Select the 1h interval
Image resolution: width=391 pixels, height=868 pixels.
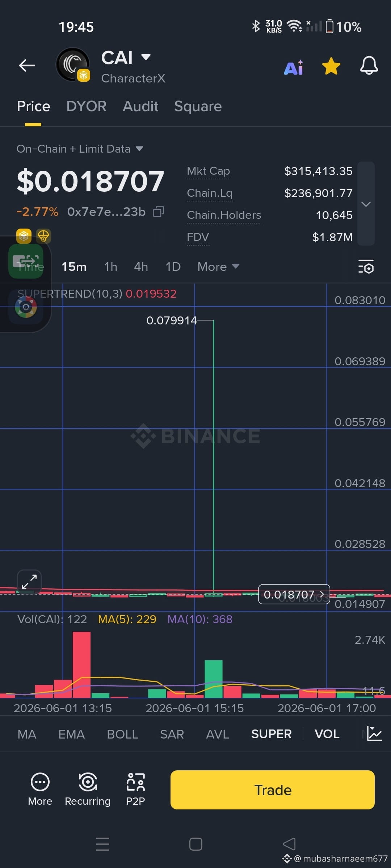tap(110, 267)
